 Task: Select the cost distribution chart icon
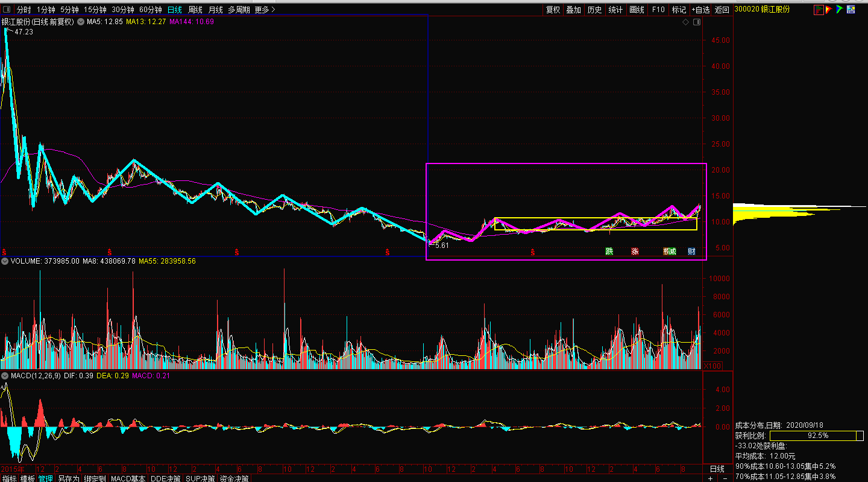(x=819, y=10)
